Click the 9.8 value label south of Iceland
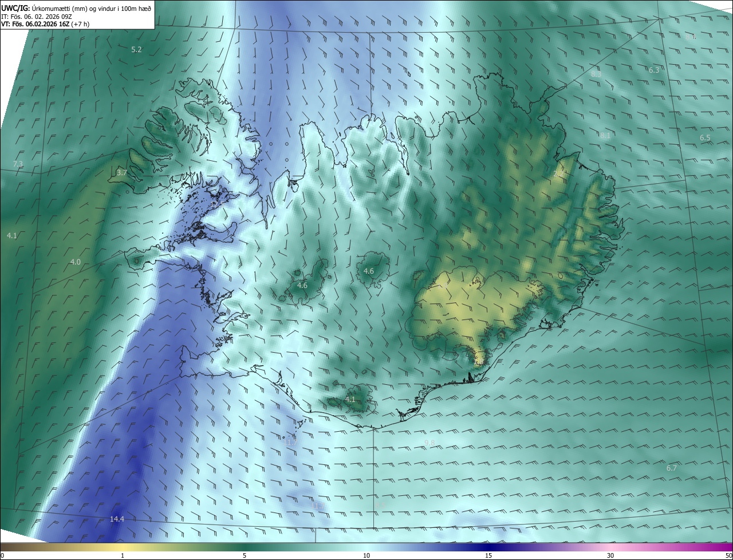Viewport: 733px width, 560px height. click(x=429, y=443)
